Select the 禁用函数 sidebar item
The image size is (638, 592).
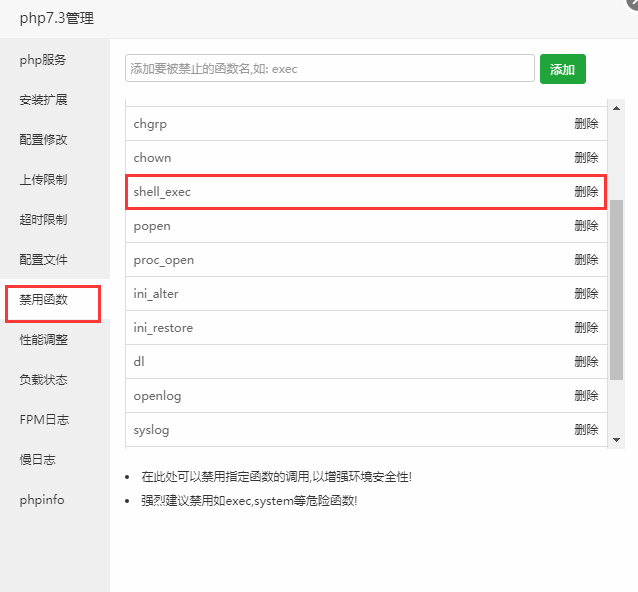[43, 300]
